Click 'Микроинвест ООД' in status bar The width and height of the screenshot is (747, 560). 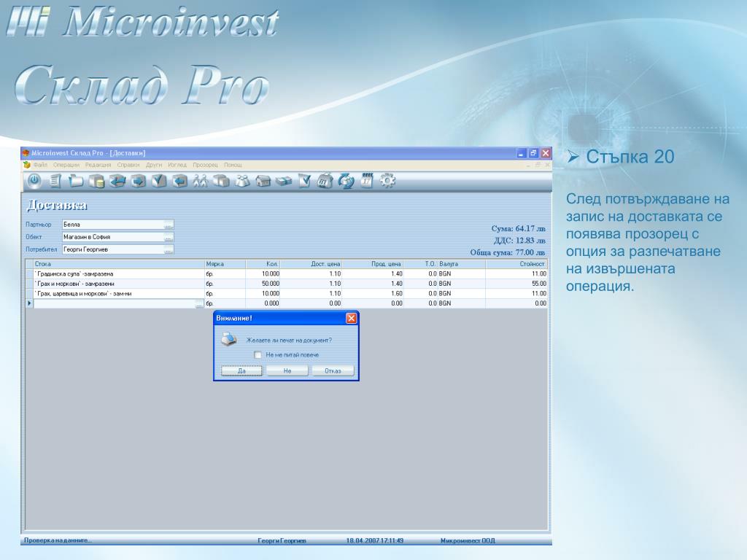468,540
